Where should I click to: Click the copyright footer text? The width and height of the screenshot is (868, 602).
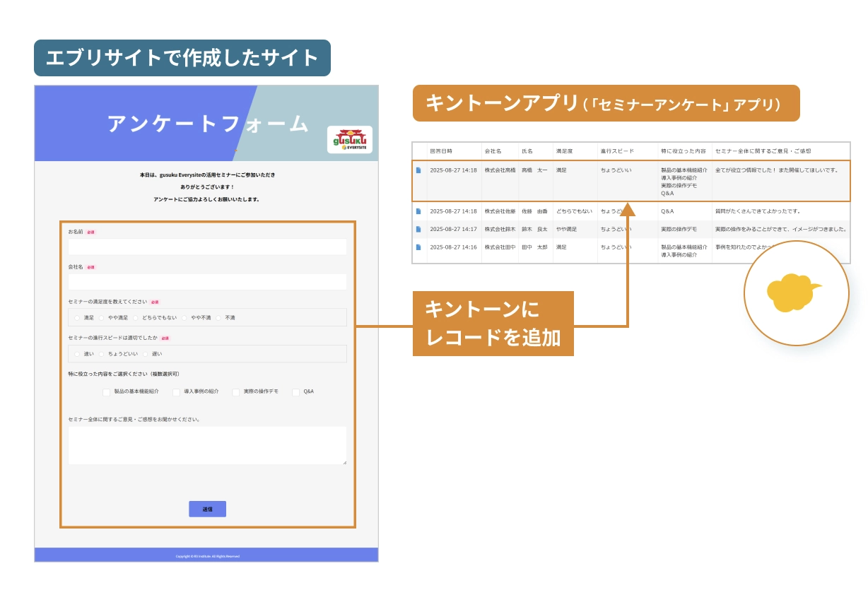[207, 556]
